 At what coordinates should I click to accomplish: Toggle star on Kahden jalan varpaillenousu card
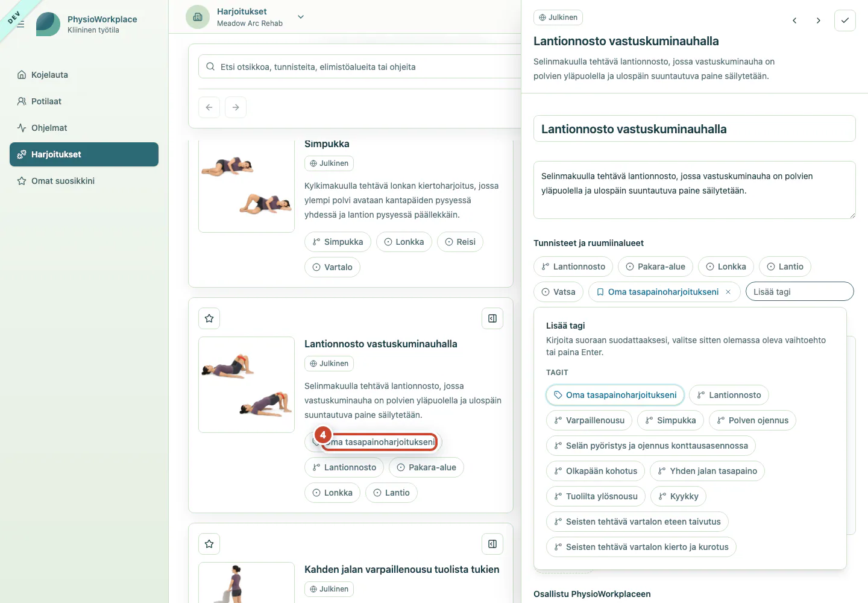[x=209, y=544]
